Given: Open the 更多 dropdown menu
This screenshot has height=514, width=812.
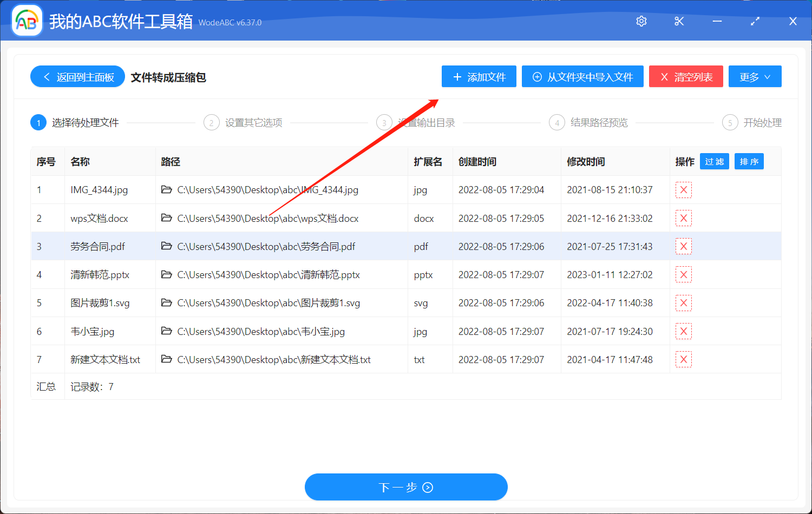Looking at the screenshot, I should 755,76.
